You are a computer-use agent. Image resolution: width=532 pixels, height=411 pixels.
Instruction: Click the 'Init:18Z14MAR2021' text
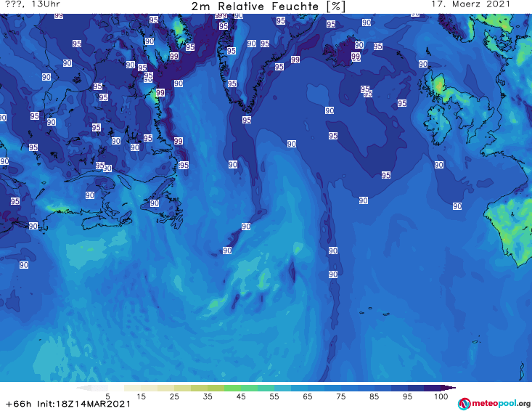point(83,404)
